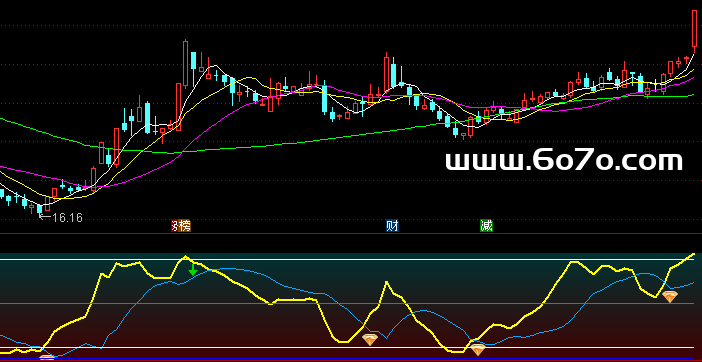702x362 pixels.
Task: Open the www.6o7o.com watermark link
Action: click(x=564, y=161)
